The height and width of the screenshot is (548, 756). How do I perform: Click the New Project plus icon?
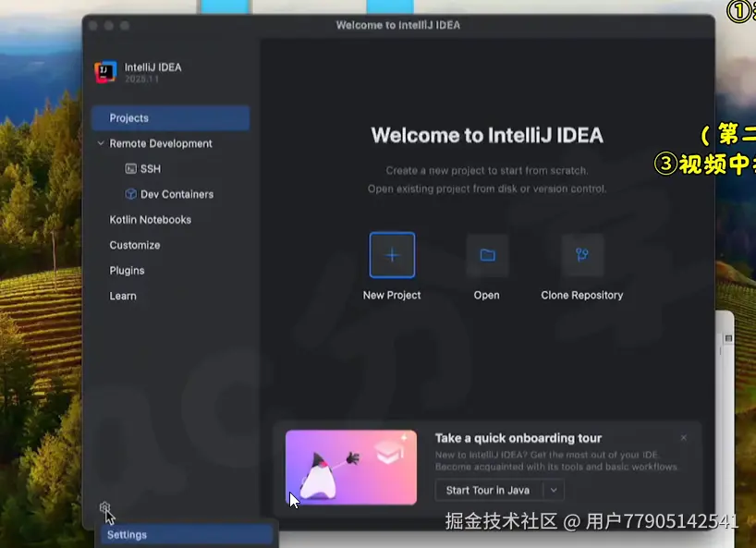(392, 255)
